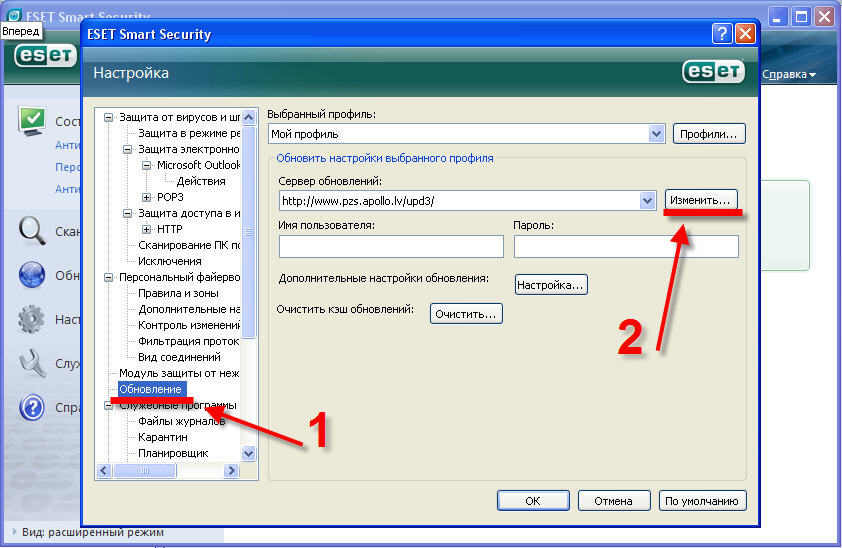Select 'Сканирование ПК' tree item

pos(189,245)
